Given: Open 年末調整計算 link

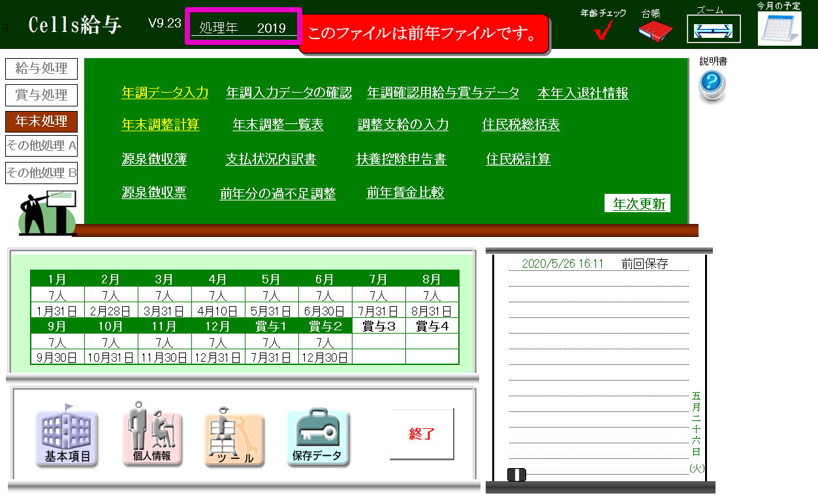Looking at the screenshot, I should pyautogui.click(x=161, y=125).
